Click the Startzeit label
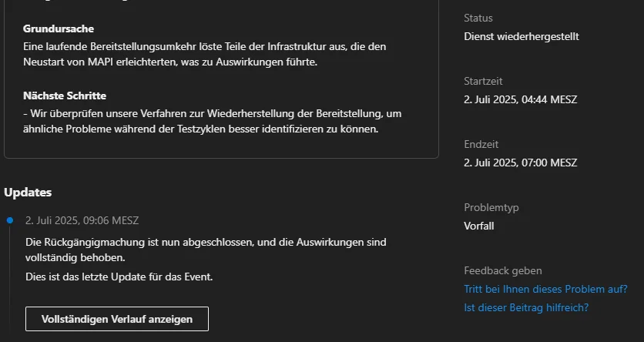 tap(483, 82)
